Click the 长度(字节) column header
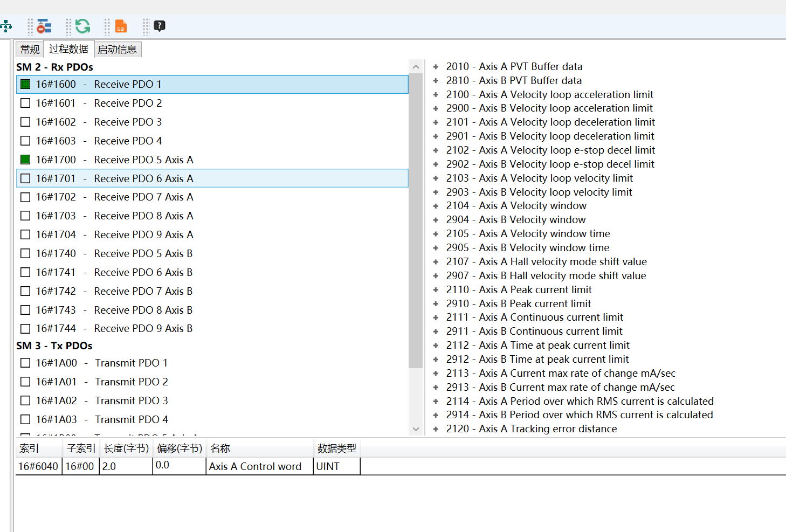This screenshot has width=786, height=532. pyautogui.click(x=126, y=448)
